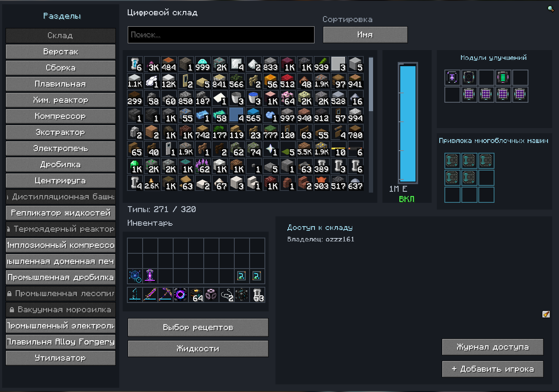Open the Журнал доступа log
This screenshot has height=392, width=559.
coord(492,347)
